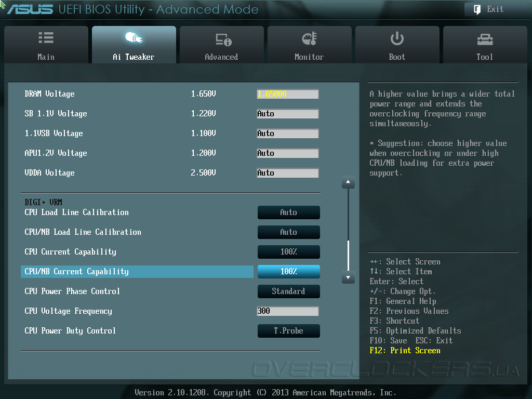Viewport: 532px width, 399px height.
Task: Click the F2: Previous Values hint
Action: tap(409, 311)
